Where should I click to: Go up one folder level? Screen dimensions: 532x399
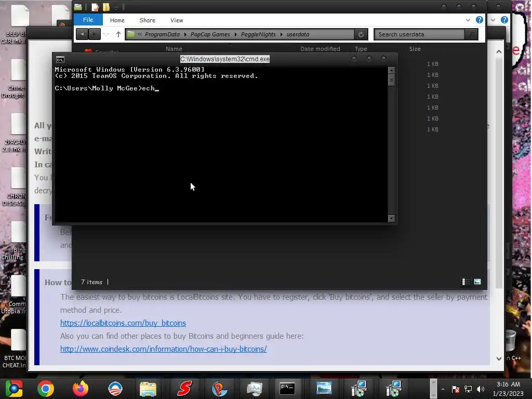pos(118,34)
